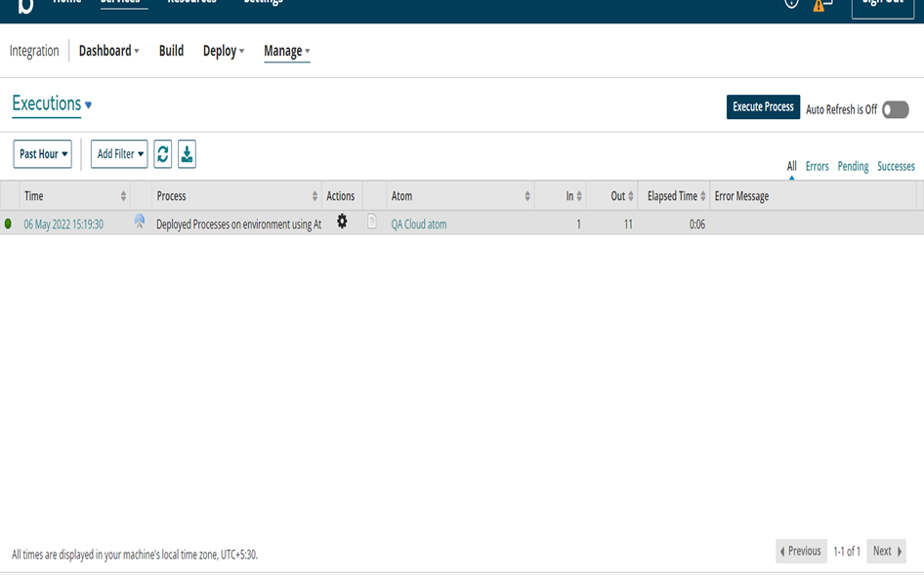This screenshot has height=575, width=924.
Task: Click the refresh executions icon
Action: (163, 153)
